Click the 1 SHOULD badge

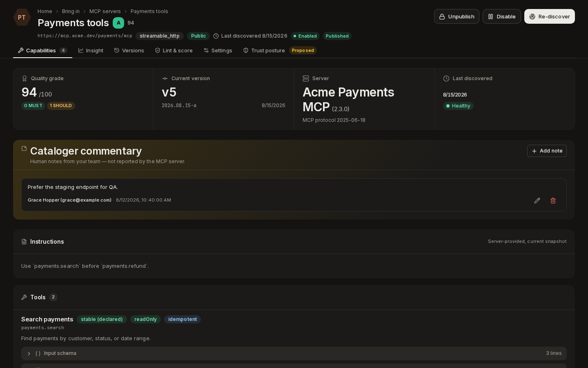pos(61,106)
